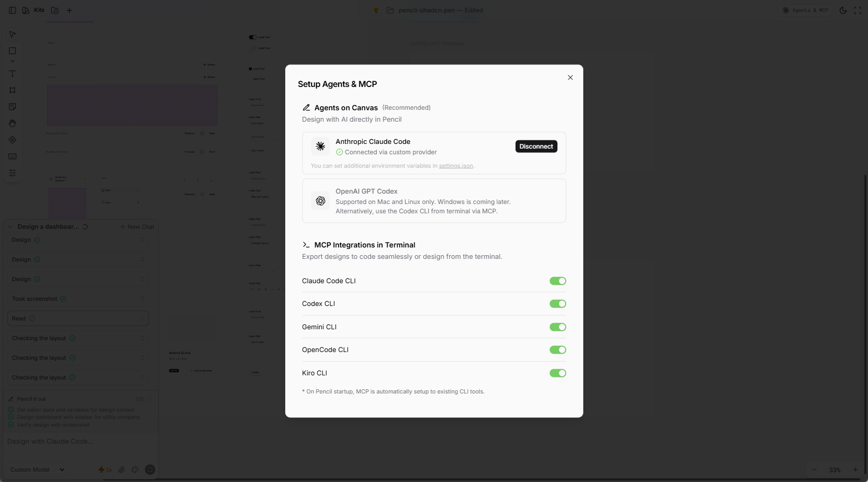Viewport: 868px width, 482px height.
Task: Open the Custom Model dropdown
Action: pos(37,470)
